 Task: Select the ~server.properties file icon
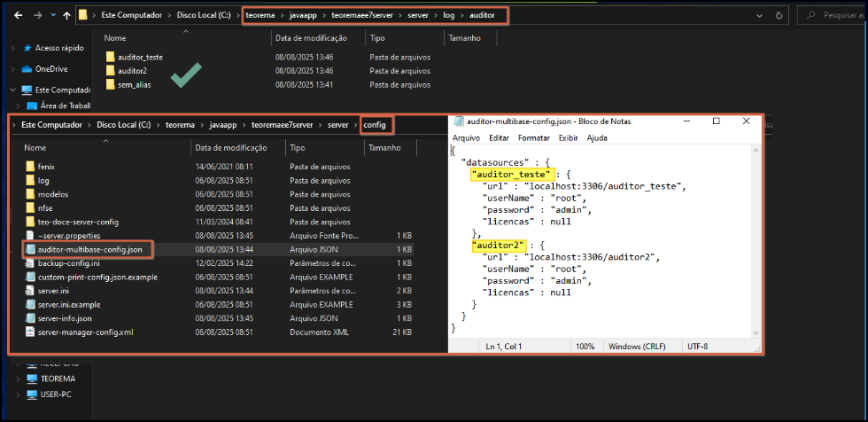click(30, 236)
